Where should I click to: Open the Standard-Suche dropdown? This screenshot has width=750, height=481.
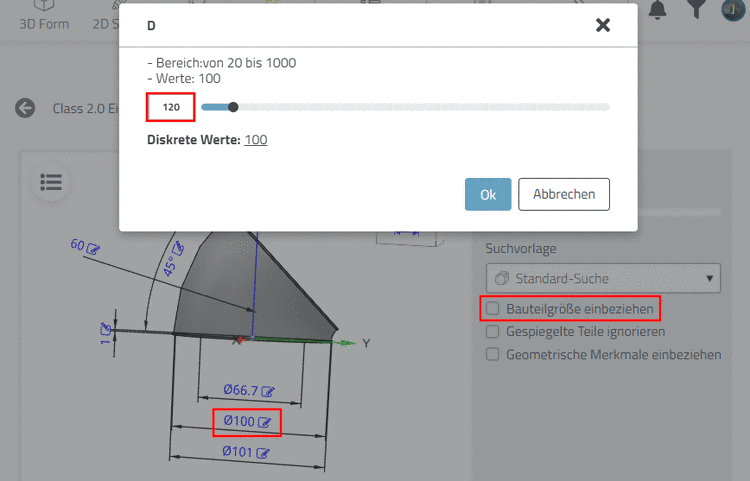click(x=603, y=278)
